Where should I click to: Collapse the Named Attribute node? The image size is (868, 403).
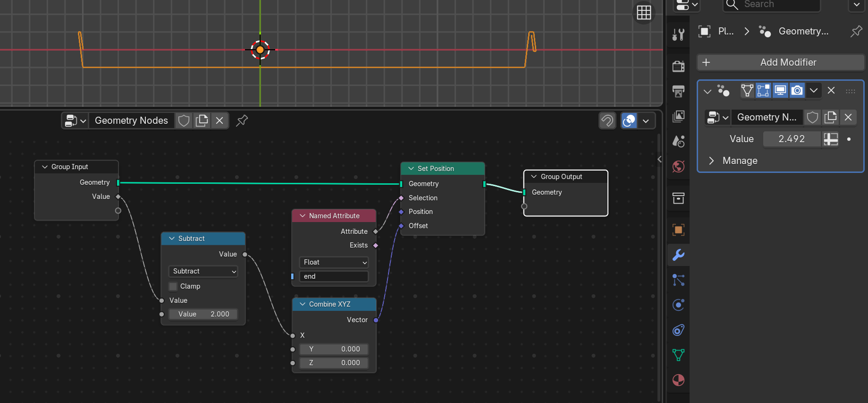point(303,216)
